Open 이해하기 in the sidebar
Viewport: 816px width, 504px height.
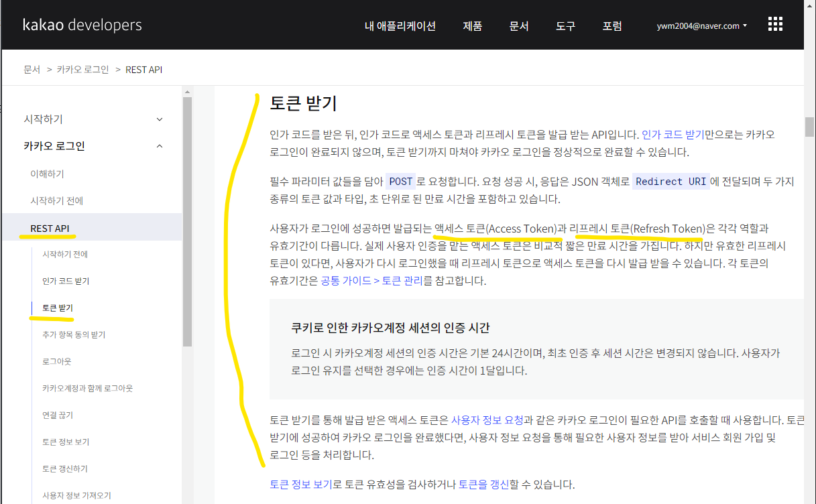[x=47, y=174]
